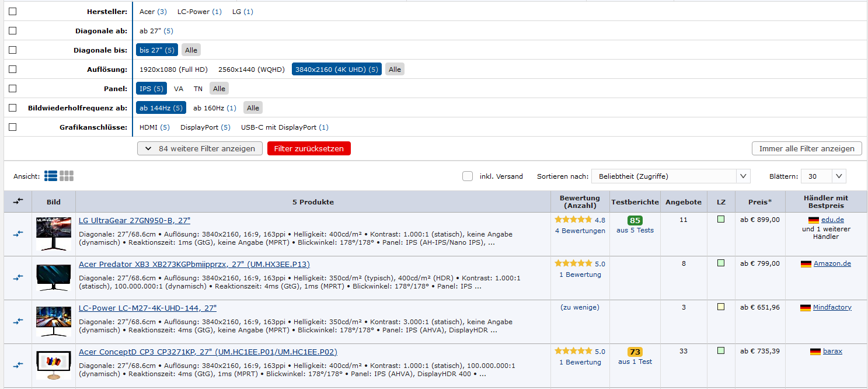Click availability indicator for Acer ConceptD
Viewport: 868px width, 389px height.
(x=721, y=351)
